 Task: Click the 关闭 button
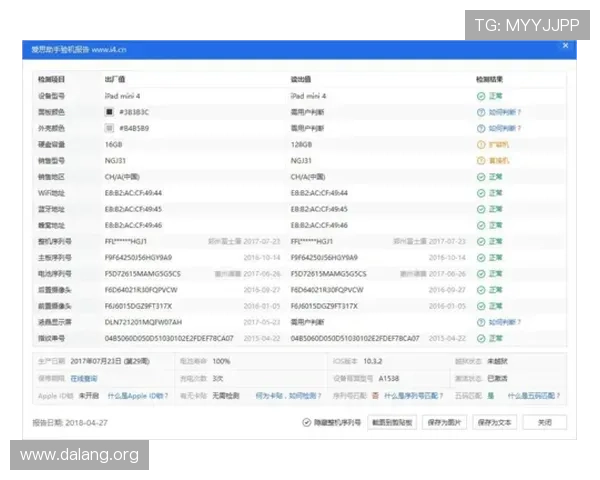[x=545, y=423]
